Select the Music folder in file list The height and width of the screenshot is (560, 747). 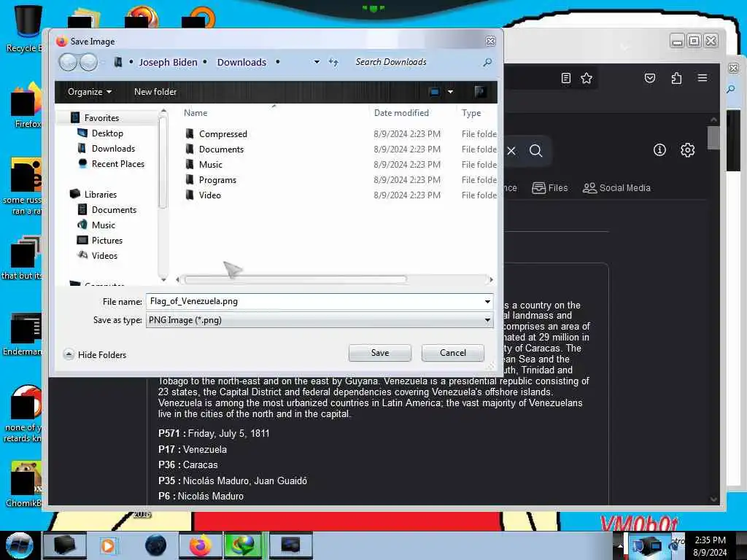pos(210,164)
